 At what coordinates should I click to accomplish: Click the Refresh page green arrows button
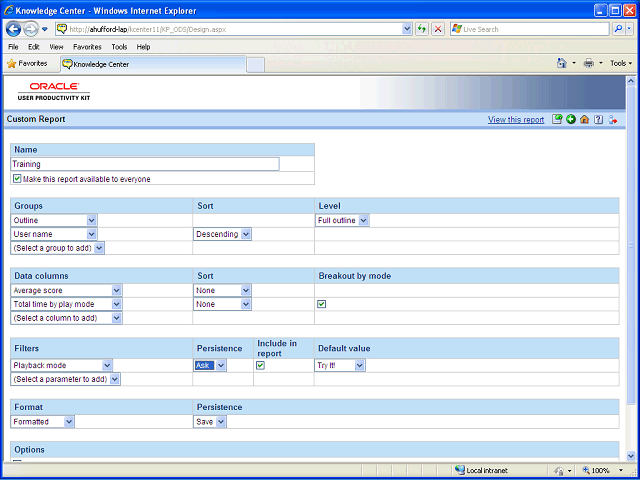(422, 29)
